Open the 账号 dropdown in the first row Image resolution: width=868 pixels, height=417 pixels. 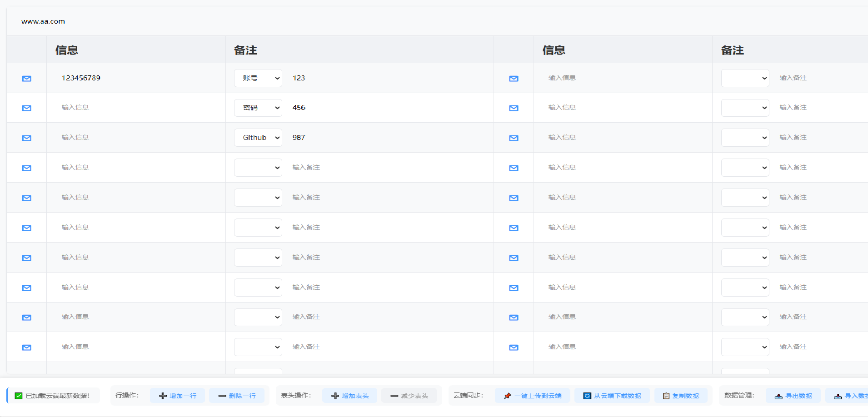coord(258,78)
